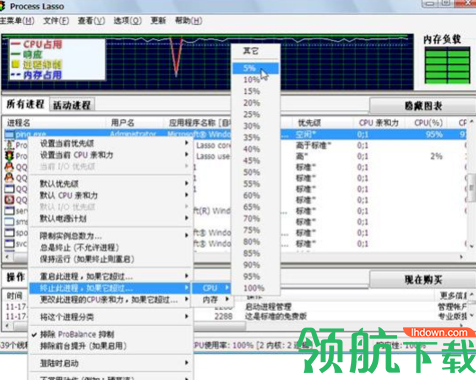Choose the CPU submenu item
The image size is (476, 380).
212,288
